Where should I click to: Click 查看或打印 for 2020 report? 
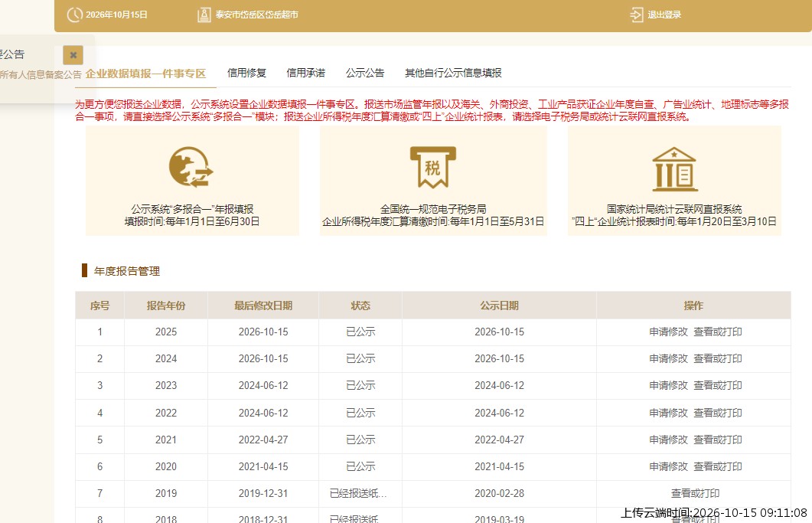coord(718,466)
